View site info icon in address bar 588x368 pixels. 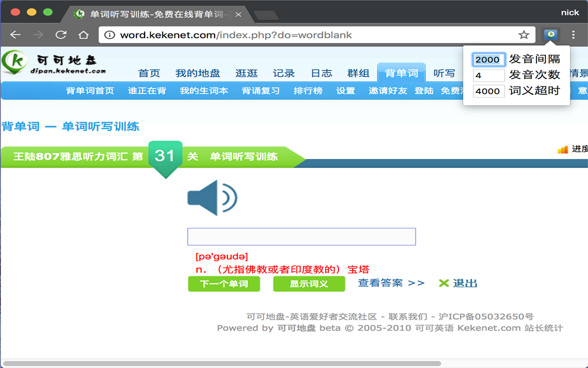[109, 35]
